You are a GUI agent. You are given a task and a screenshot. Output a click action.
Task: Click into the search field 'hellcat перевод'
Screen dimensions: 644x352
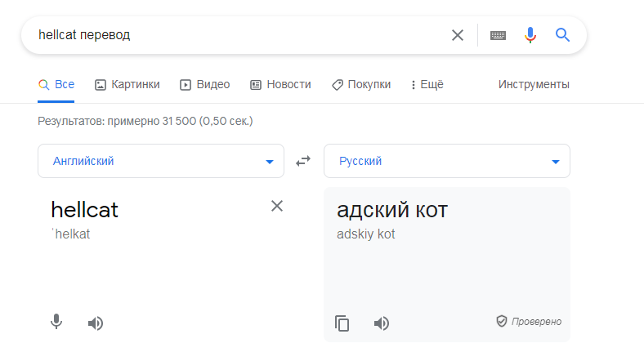(x=237, y=35)
